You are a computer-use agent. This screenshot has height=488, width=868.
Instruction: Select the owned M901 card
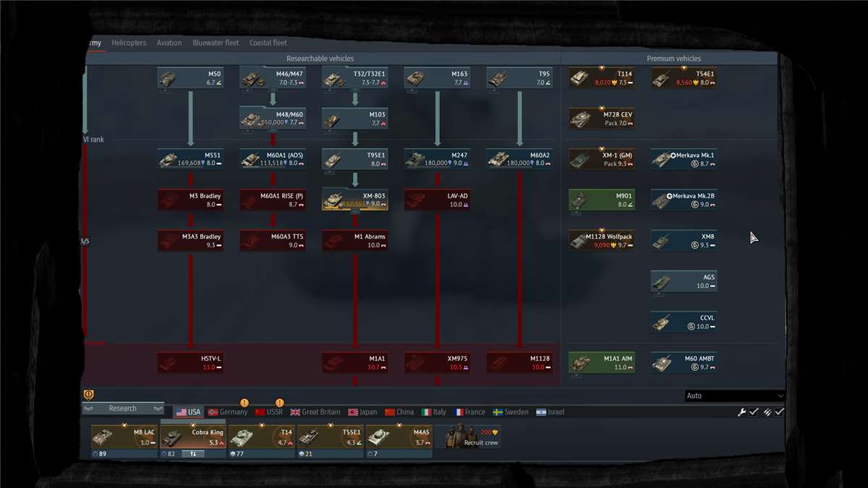click(602, 200)
